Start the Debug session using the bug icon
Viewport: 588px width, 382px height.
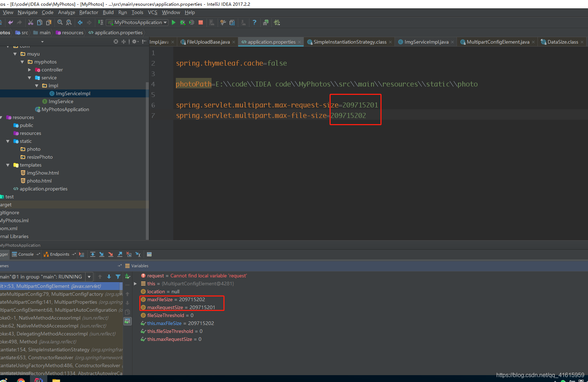[x=182, y=22]
